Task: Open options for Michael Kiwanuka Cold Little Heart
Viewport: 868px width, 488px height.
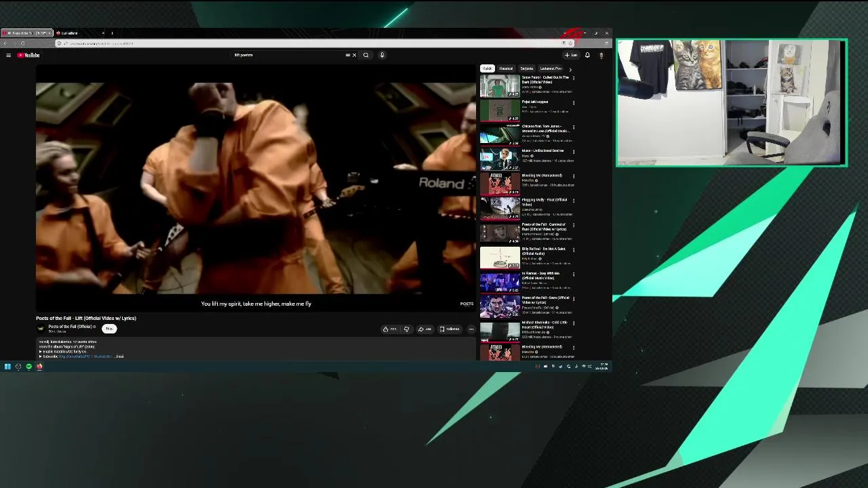Action: click(574, 323)
